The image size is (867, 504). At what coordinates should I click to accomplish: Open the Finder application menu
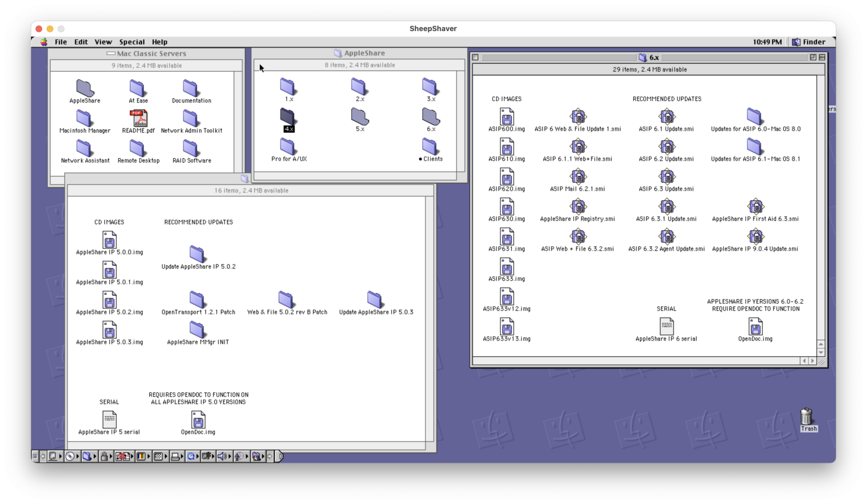click(x=809, y=42)
